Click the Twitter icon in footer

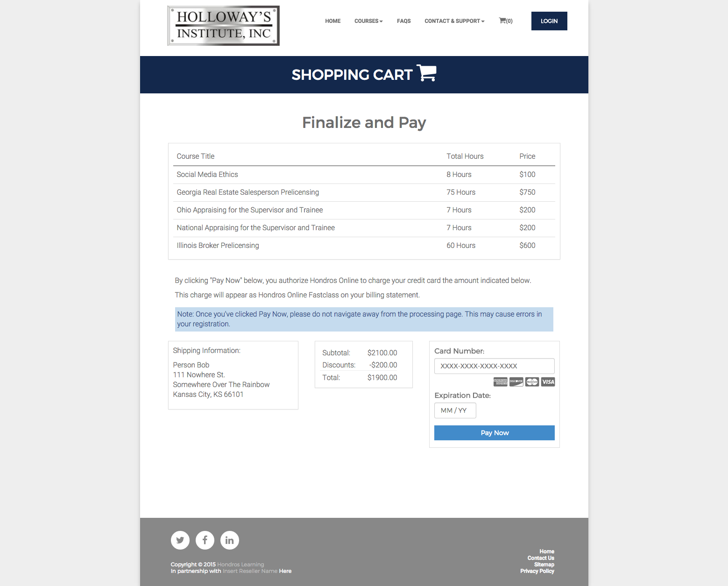[x=180, y=540]
